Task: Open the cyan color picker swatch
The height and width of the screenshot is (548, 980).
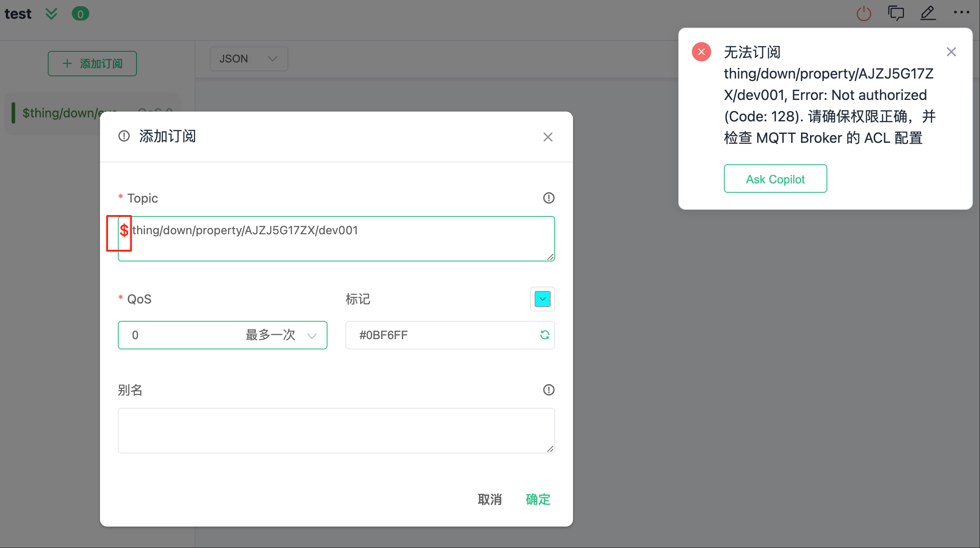Action: point(542,299)
